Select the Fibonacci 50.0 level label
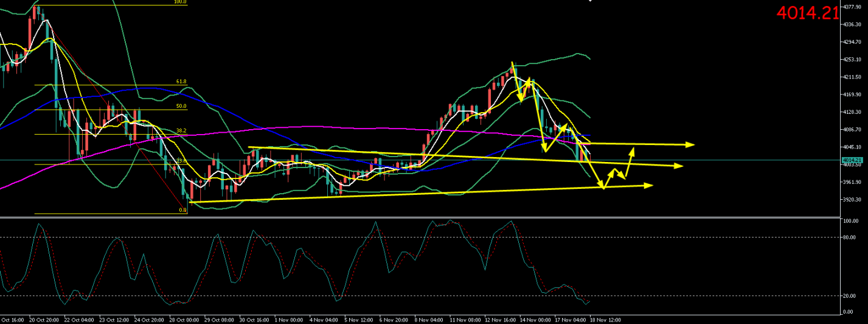 181,107
